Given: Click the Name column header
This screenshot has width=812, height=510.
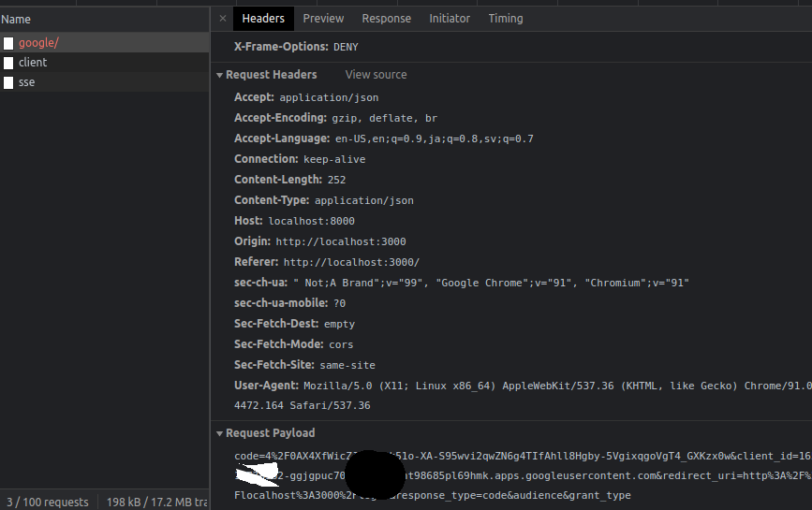Looking at the screenshot, I should click(16, 19).
